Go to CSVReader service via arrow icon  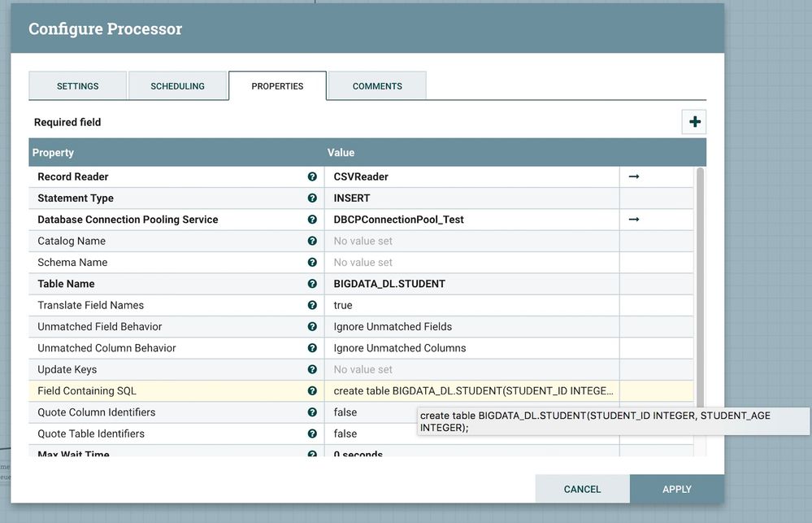pyautogui.click(x=634, y=177)
